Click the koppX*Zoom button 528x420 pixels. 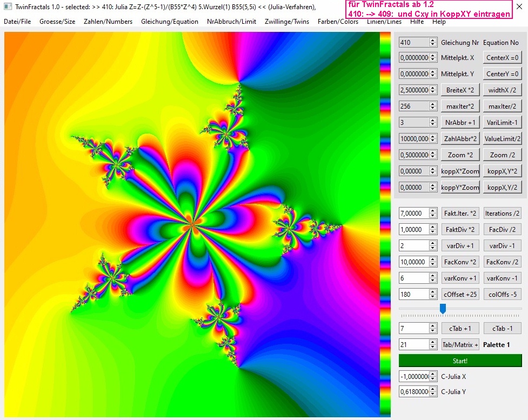(x=460, y=171)
